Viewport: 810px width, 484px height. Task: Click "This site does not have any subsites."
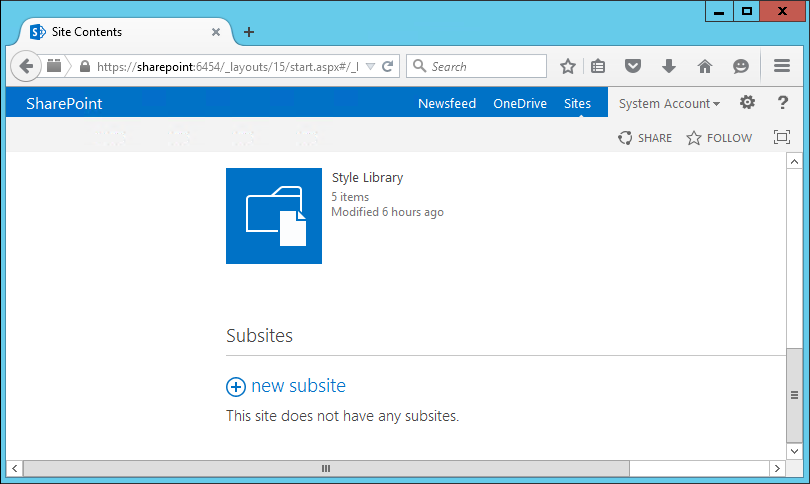[342, 416]
